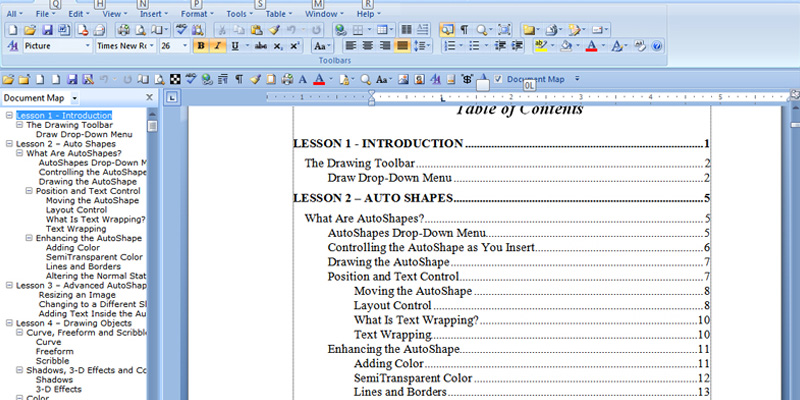Click the Strikethrough text icon
Screen dimensions: 800x400
(x=260, y=46)
